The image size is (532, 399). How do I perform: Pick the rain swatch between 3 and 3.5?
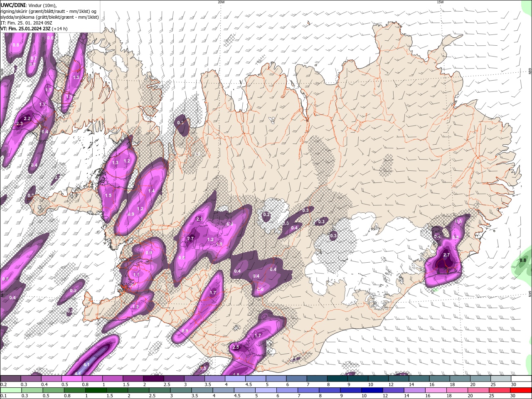(x=181, y=390)
